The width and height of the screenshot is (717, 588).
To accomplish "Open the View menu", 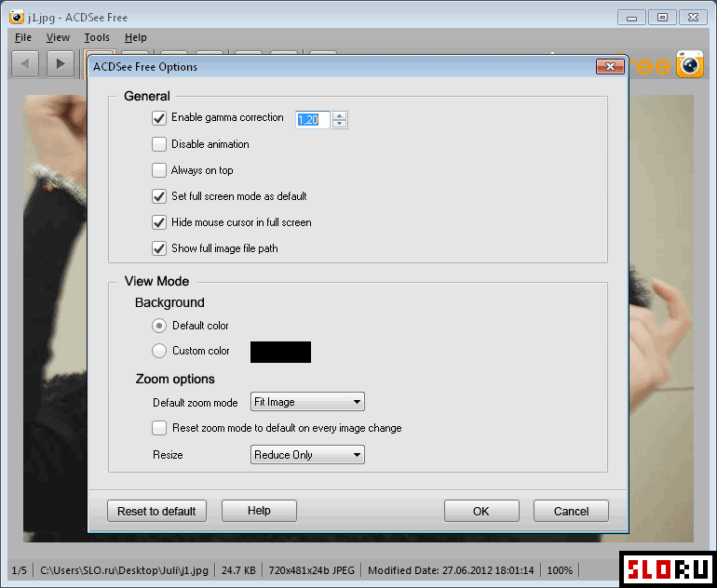I will 58,37.
